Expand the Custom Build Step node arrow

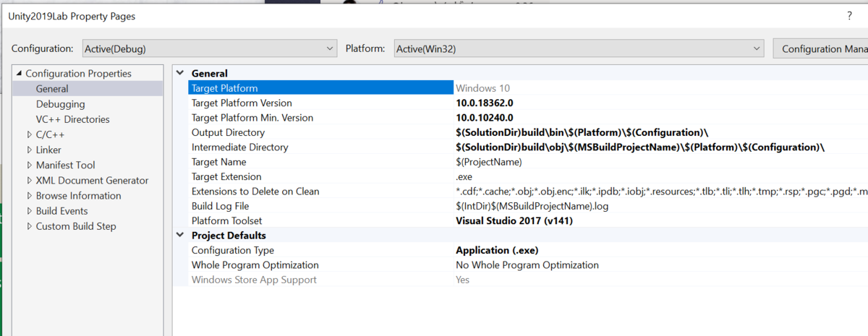tap(30, 225)
